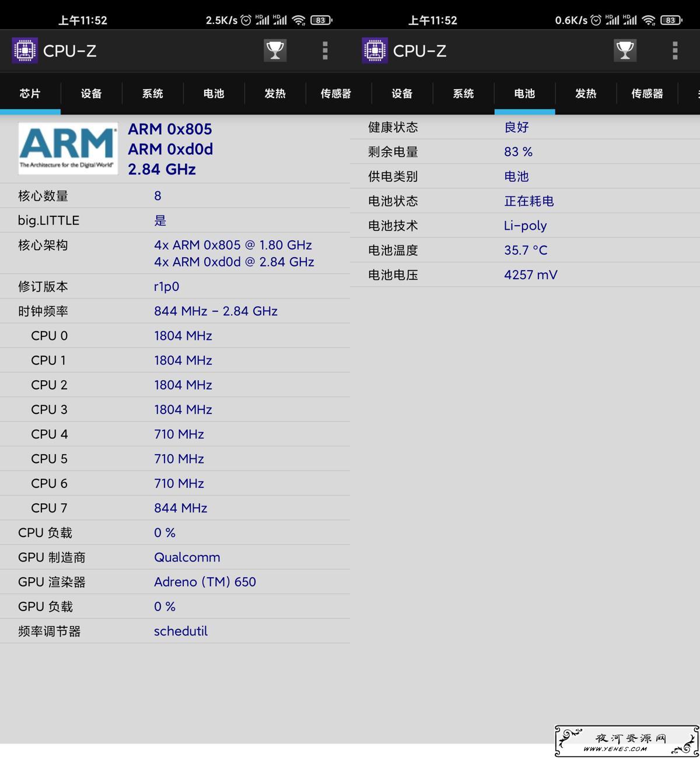Click the 'CPU-Z' title on the battery page

(x=420, y=51)
